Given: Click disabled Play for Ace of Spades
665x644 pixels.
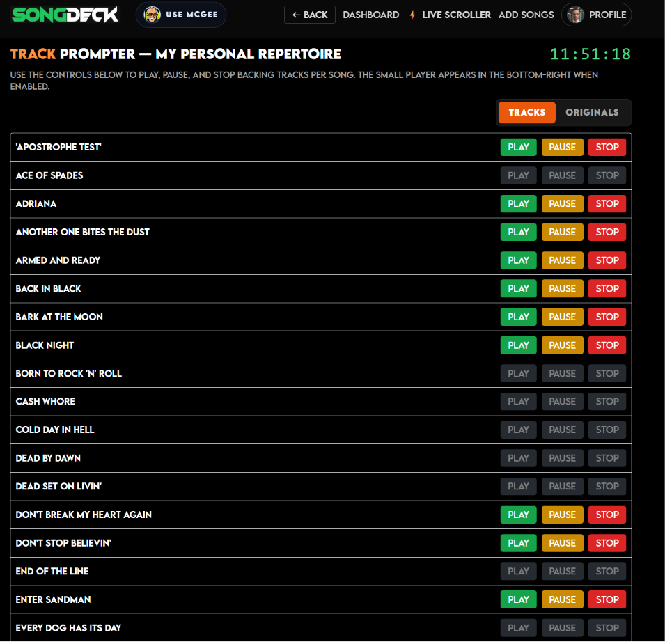Looking at the screenshot, I should [518, 175].
